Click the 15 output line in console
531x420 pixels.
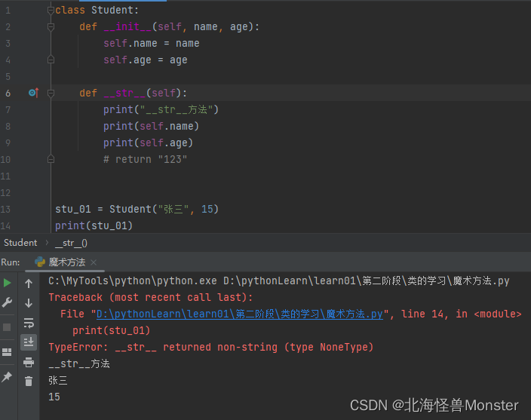(x=54, y=397)
